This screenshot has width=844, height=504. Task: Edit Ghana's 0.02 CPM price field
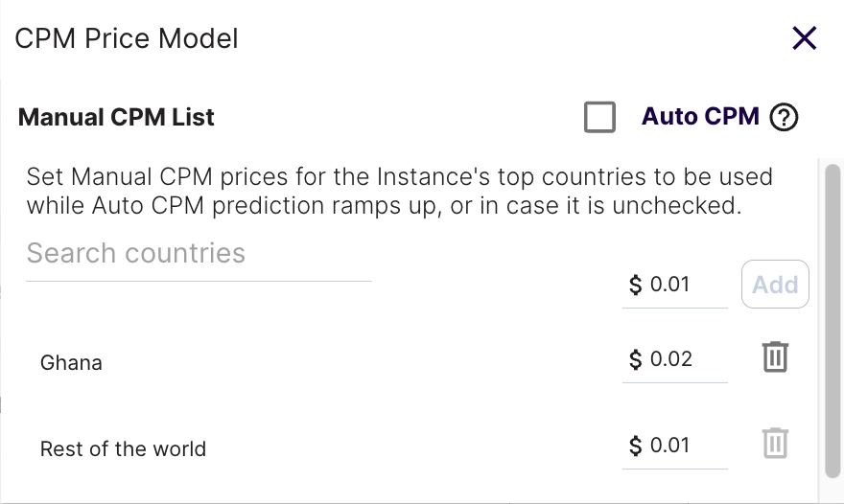pyautogui.click(x=675, y=359)
